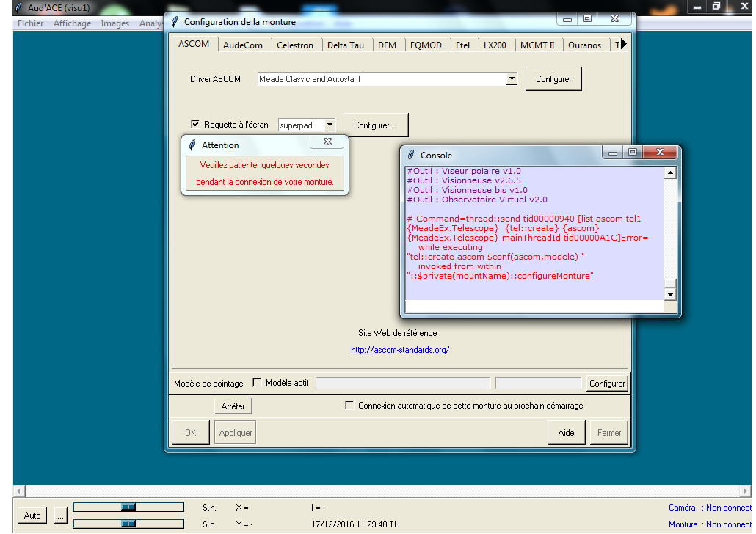Close the Console window
The image size is (756, 534).
point(660,153)
